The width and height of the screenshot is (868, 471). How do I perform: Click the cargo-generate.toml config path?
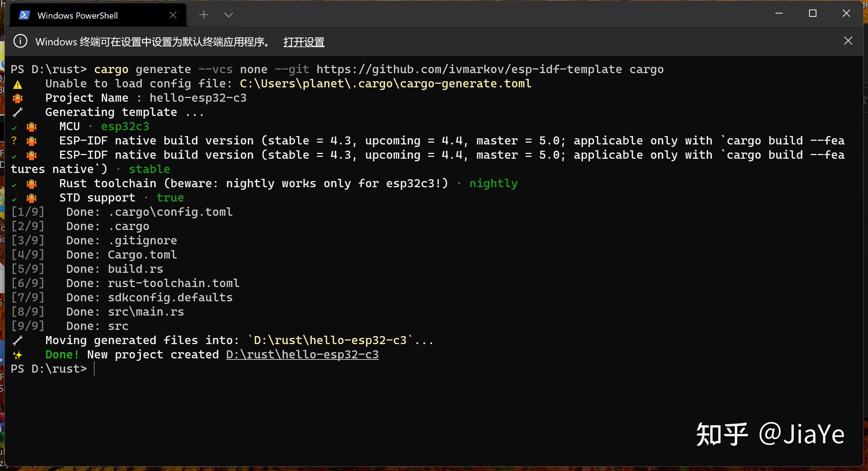pos(386,83)
